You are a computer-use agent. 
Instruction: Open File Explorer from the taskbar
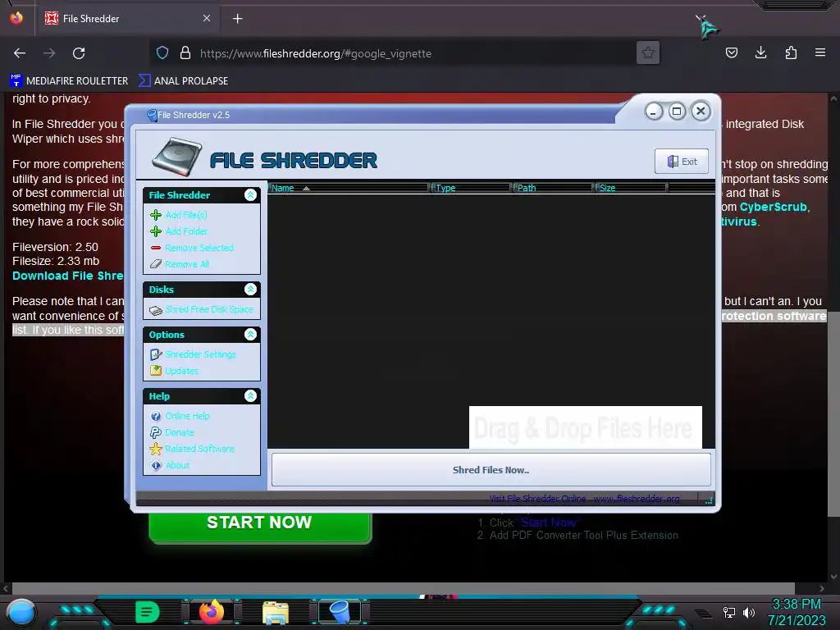coord(276,612)
